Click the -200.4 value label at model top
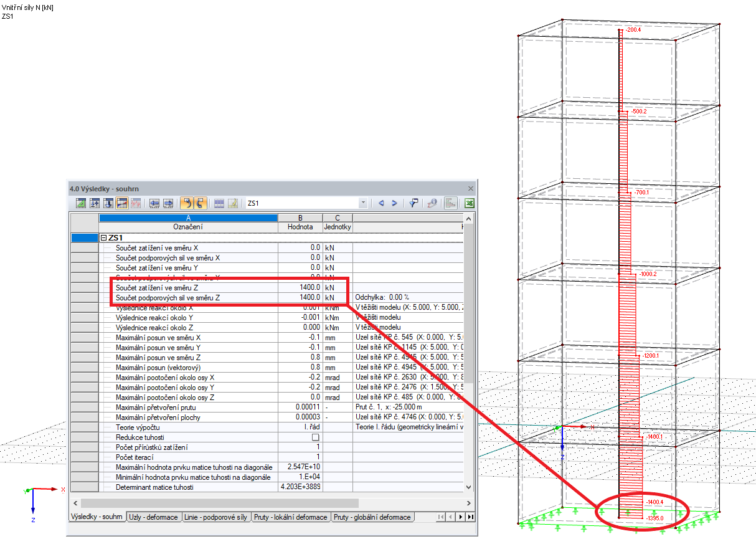Viewport: 756px width, 549px height. click(x=632, y=29)
